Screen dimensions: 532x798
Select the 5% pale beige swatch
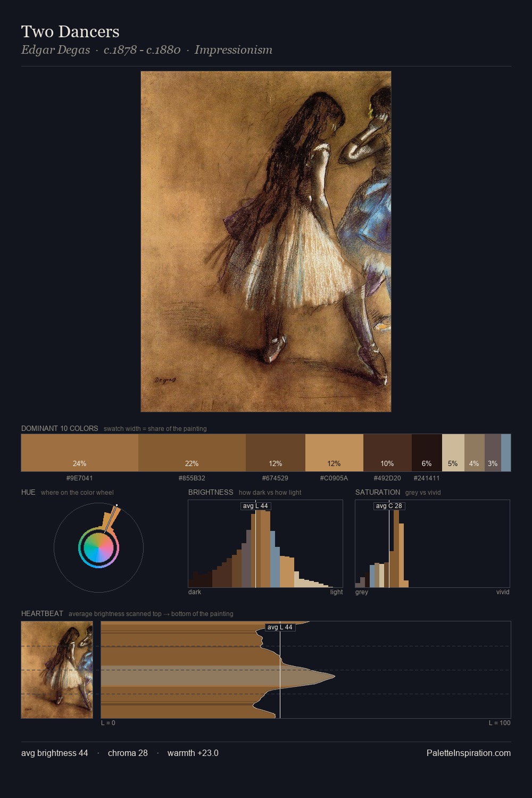pyautogui.click(x=453, y=453)
